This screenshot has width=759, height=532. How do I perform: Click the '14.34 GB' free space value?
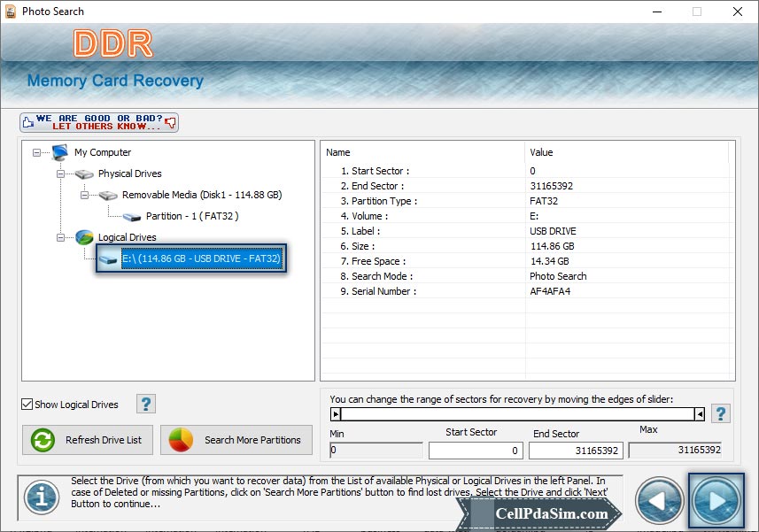click(549, 260)
